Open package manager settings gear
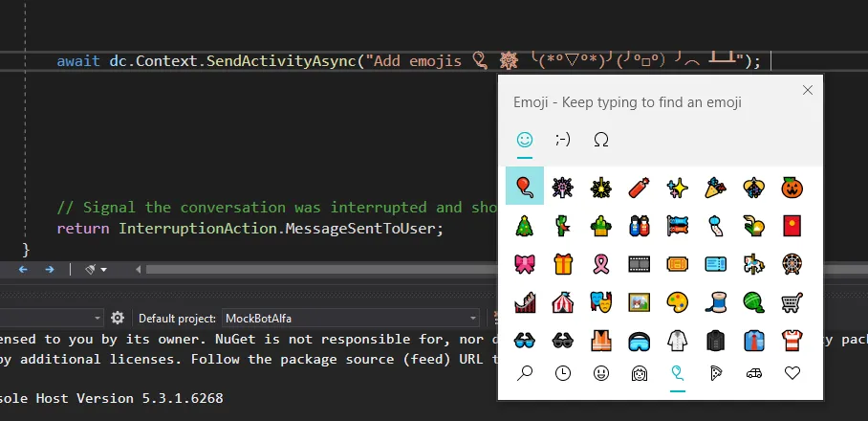The image size is (868, 421). click(x=118, y=318)
